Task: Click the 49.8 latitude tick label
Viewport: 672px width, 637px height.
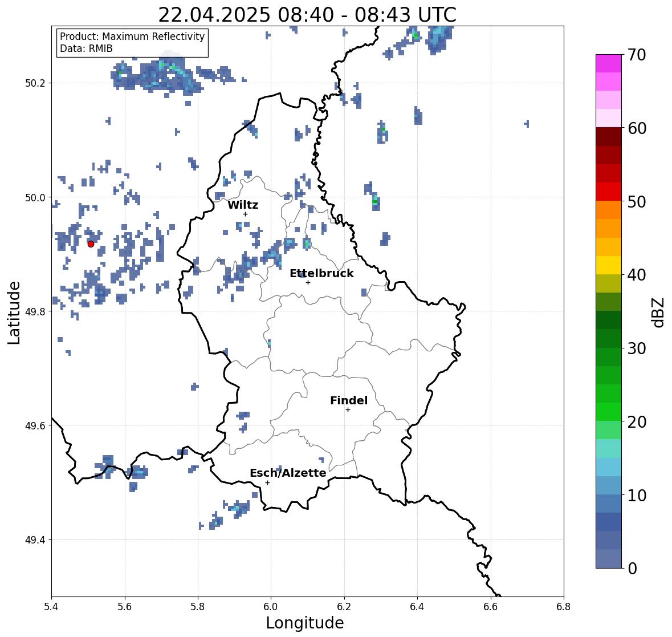Action: pyautogui.click(x=35, y=311)
